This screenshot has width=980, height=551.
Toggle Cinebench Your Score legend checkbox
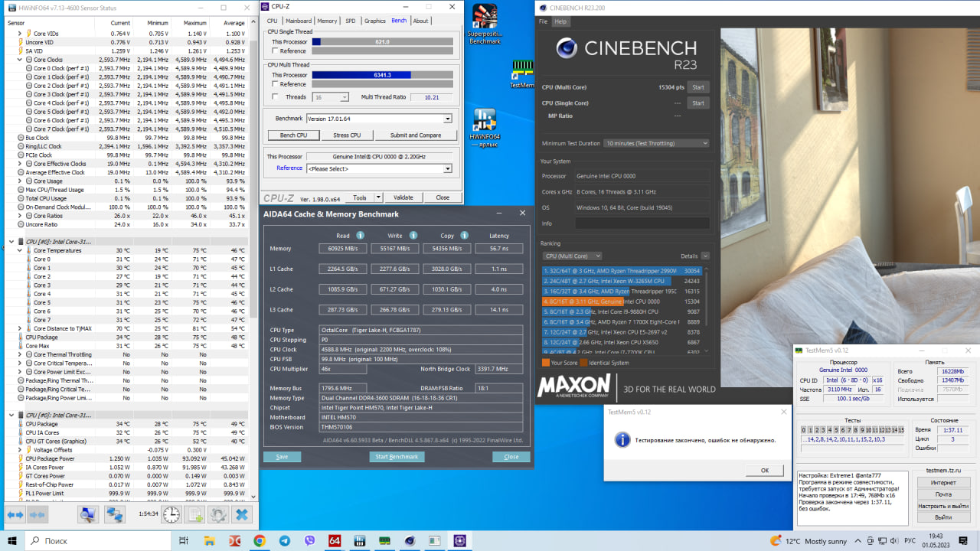[545, 363]
